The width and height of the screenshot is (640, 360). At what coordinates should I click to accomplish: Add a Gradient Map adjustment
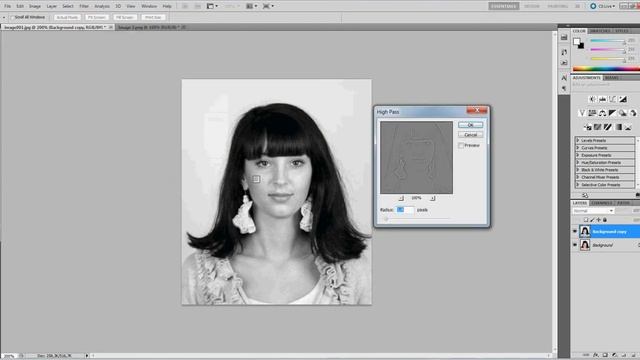(618, 127)
